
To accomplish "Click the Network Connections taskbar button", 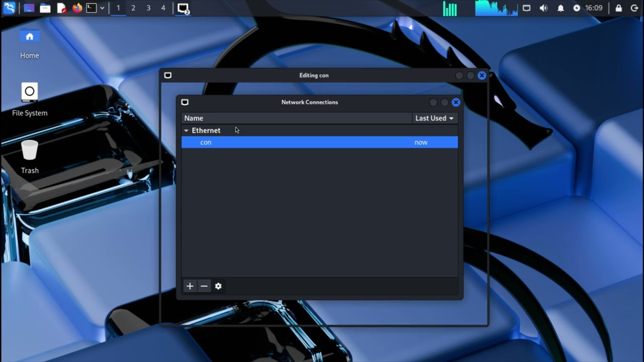I will [x=183, y=9].
